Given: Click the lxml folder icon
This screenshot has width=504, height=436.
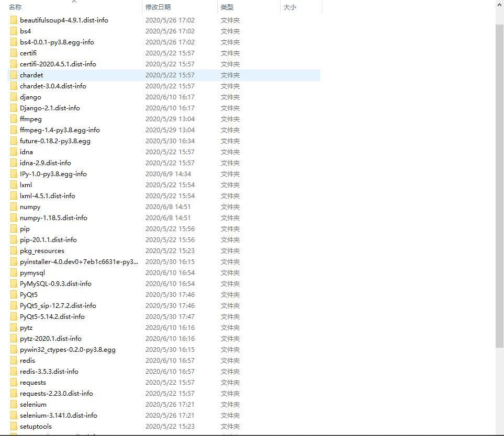Looking at the screenshot, I should 14,185.
